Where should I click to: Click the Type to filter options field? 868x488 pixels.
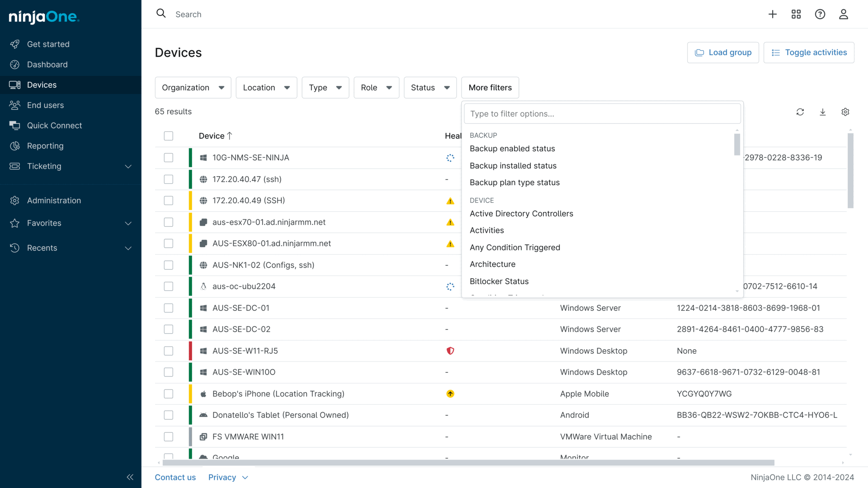pyautogui.click(x=602, y=114)
